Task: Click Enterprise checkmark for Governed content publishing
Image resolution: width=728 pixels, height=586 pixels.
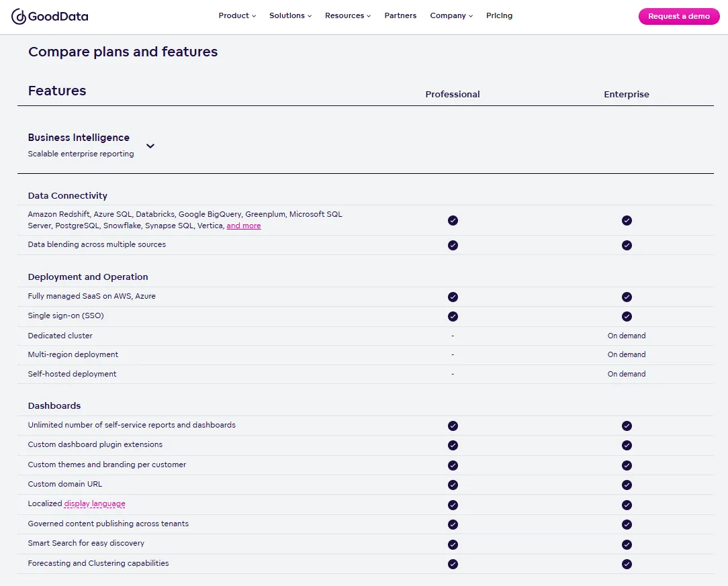Action: [x=627, y=524]
